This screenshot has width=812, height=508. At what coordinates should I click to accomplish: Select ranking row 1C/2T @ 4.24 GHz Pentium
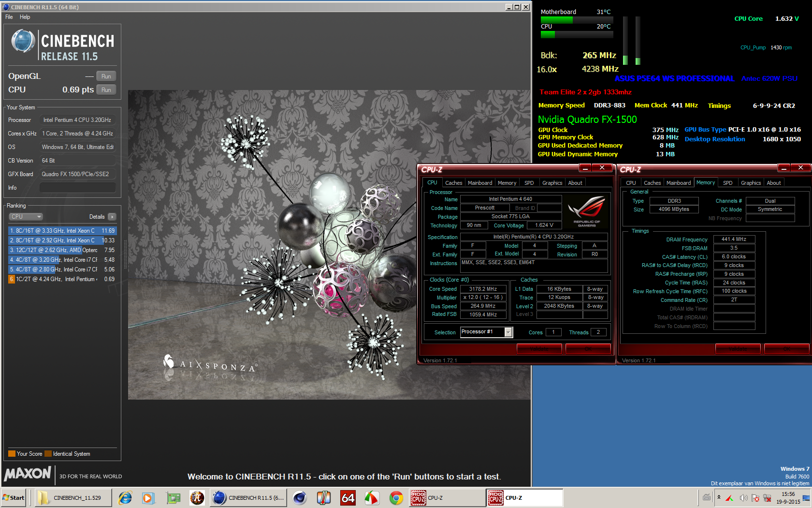62,279
